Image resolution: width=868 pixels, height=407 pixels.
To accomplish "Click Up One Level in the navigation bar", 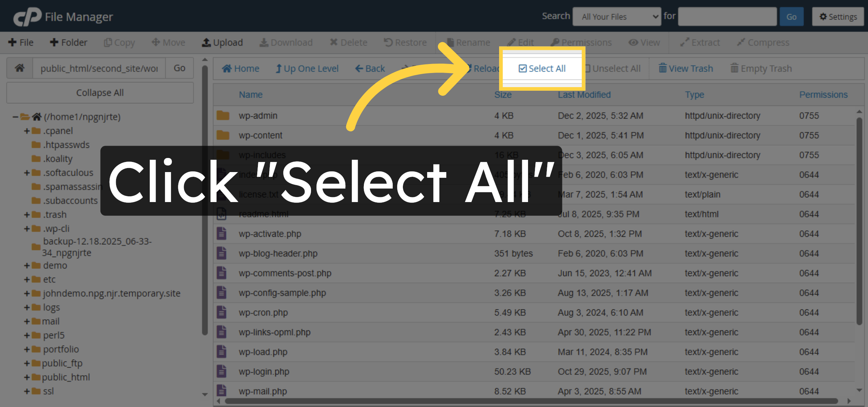I will [307, 68].
